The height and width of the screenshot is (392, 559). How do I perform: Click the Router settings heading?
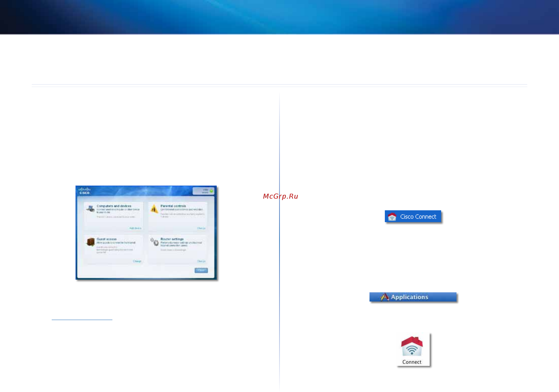coord(172,239)
